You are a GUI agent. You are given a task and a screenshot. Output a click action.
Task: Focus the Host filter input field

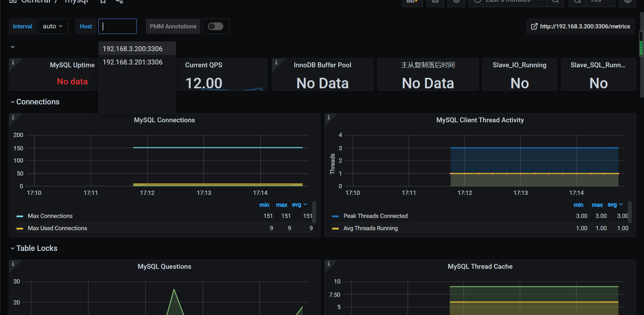pos(118,26)
